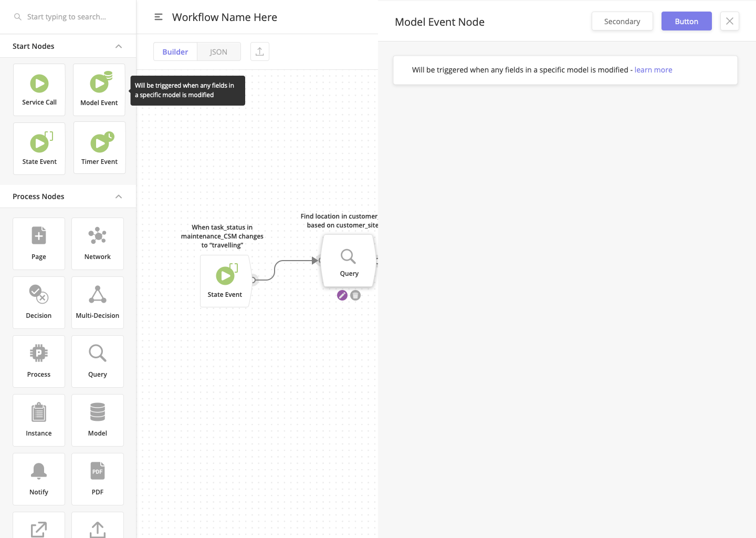Click the Secondary button
The height and width of the screenshot is (538, 756).
point(622,21)
